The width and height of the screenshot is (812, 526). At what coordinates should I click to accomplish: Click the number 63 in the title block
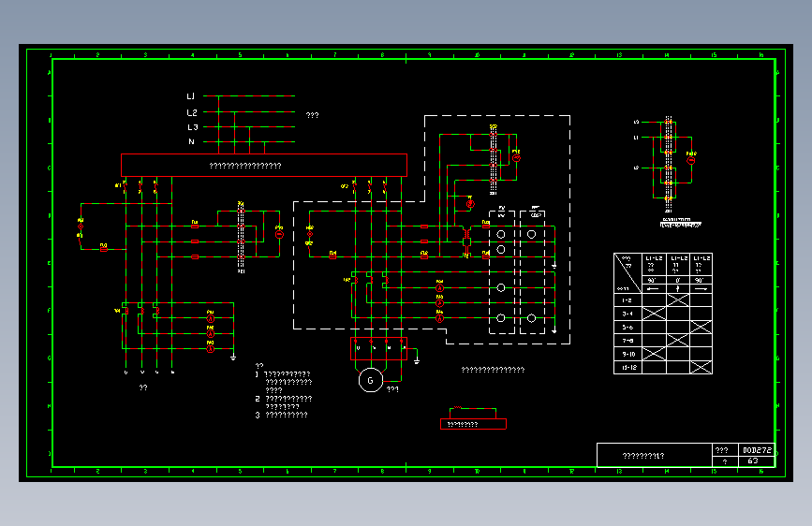(x=753, y=460)
